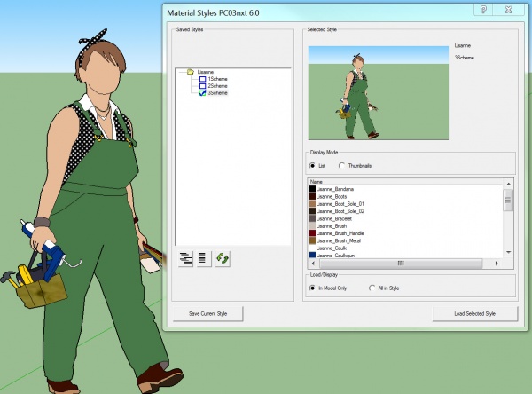Select the Thumbnails display mode
This screenshot has width=532, height=394.
coord(342,165)
